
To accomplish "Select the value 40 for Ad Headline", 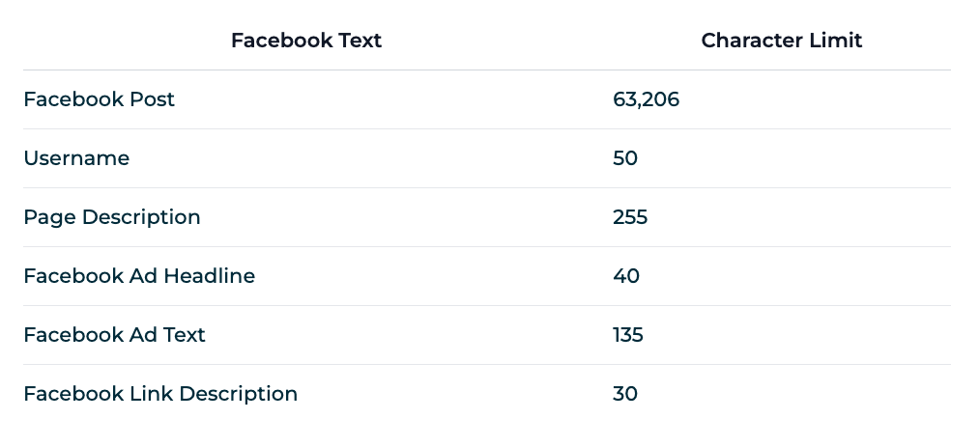I will tap(625, 276).
